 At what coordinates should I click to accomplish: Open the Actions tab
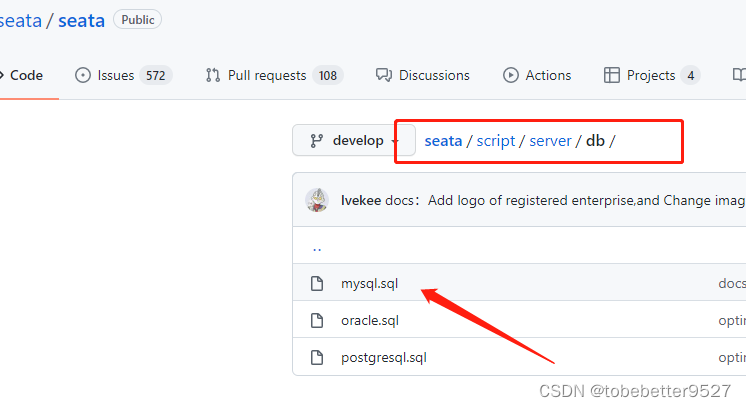tap(537, 75)
